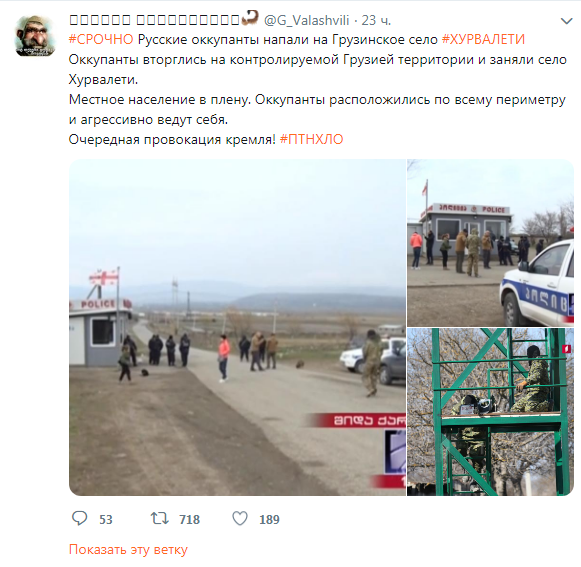Open the #ХУРВАЛЕТИ hashtag link
The height and width of the screenshot is (567, 581).
483,39
